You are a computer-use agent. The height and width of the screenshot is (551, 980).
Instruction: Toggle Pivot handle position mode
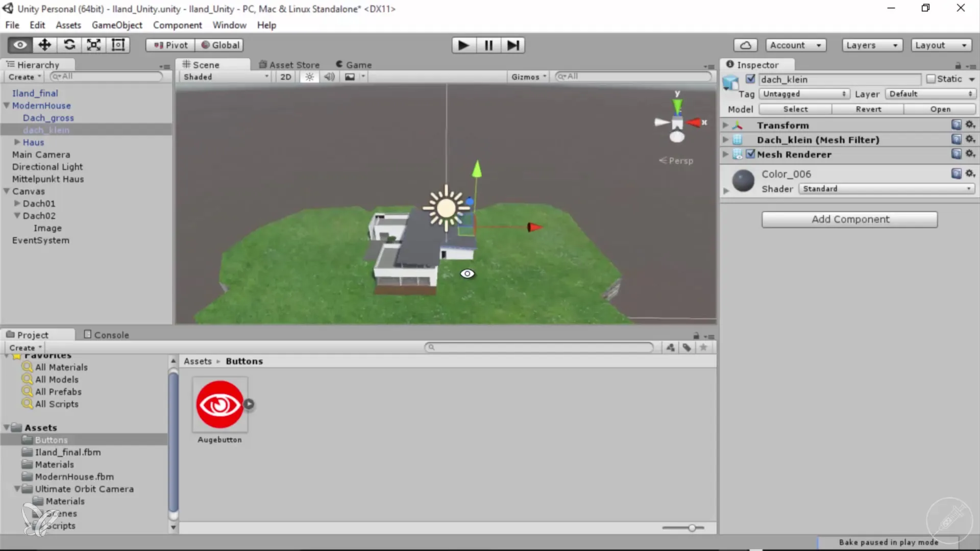coord(170,45)
